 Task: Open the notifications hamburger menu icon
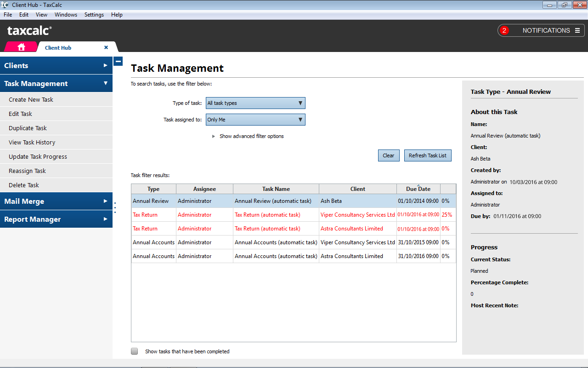(x=577, y=30)
